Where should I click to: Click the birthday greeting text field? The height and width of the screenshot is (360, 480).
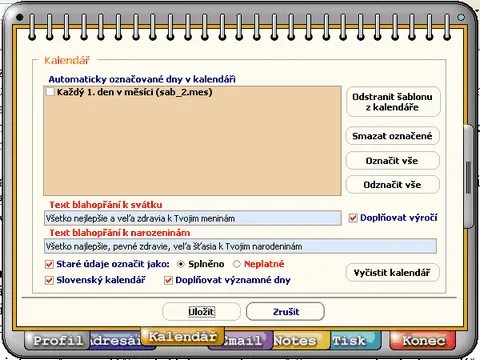point(240,246)
